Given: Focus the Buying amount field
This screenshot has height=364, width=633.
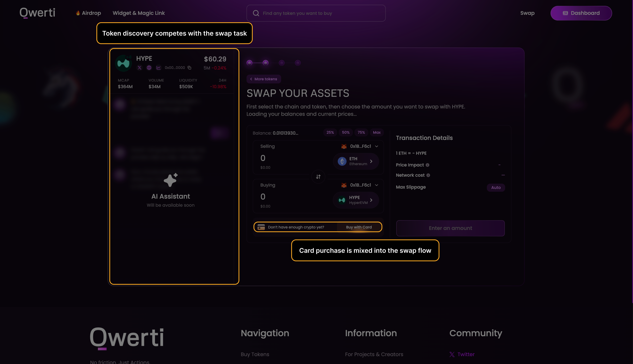Looking at the screenshot, I should (x=263, y=197).
